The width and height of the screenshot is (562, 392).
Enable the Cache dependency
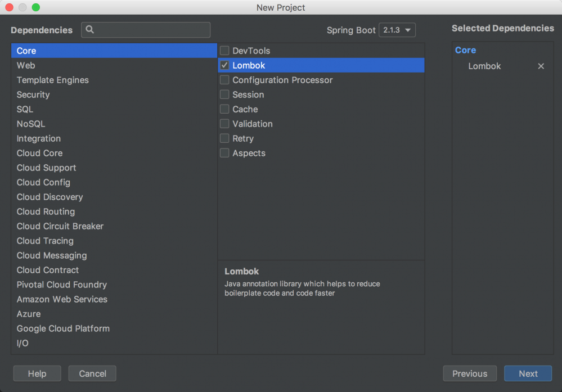(224, 109)
